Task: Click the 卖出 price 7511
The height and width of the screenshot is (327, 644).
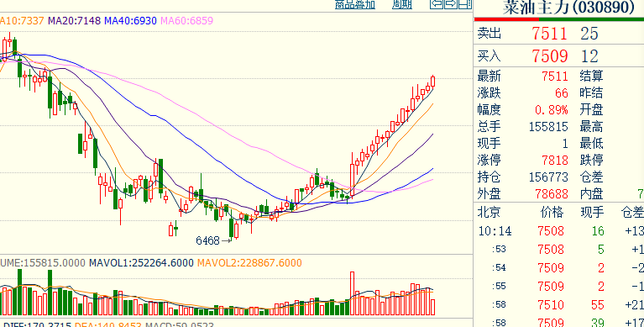Action: (x=549, y=34)
